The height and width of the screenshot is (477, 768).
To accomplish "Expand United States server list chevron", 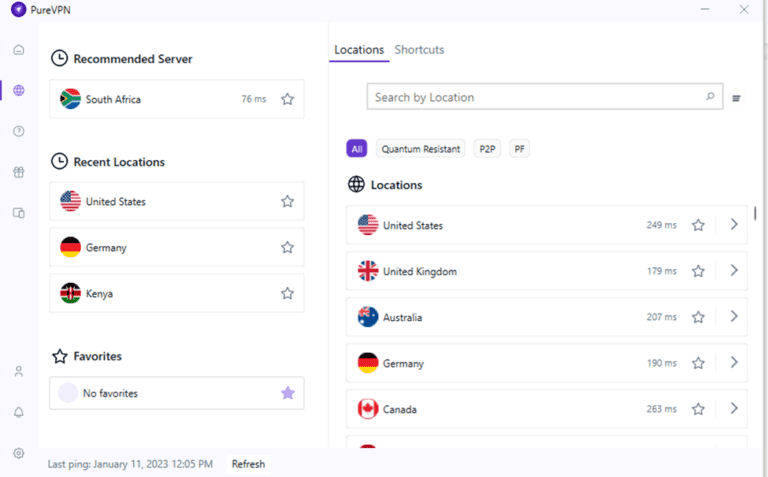I will 734,225.
